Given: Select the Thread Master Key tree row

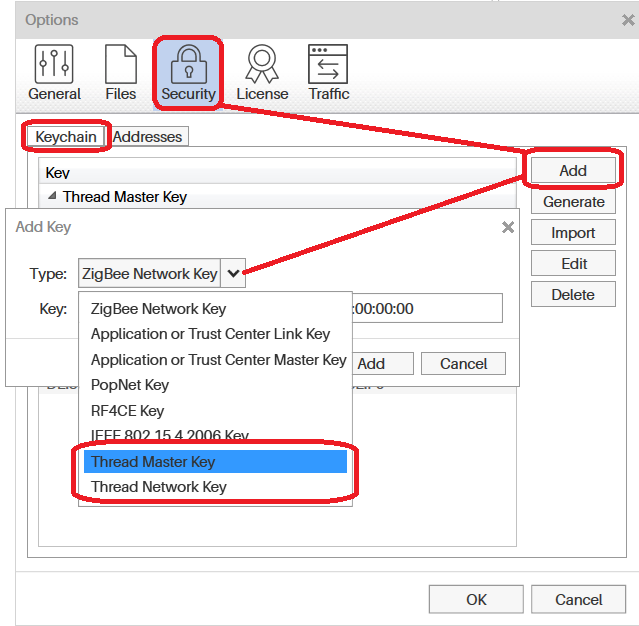Looking at the screenshot, I should (277, 196).
